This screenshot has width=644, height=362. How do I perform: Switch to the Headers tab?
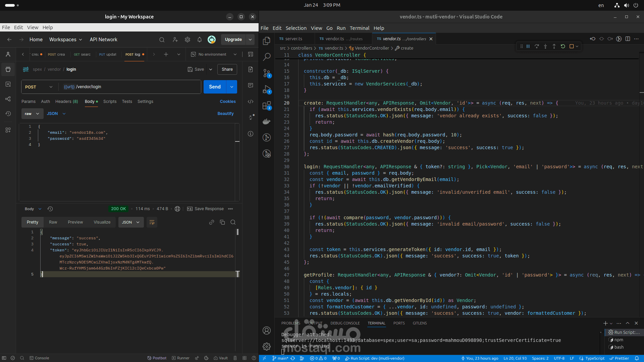66,102
